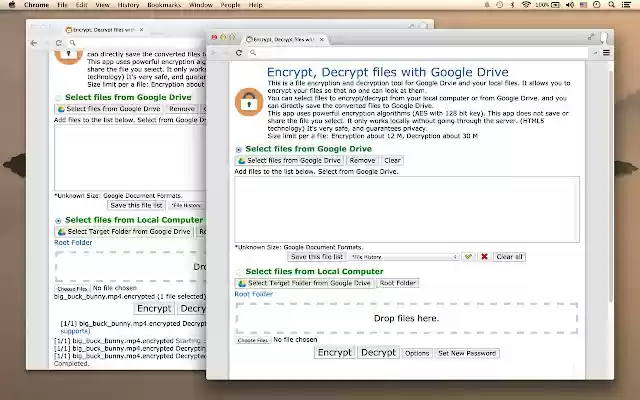Click the fullscreen arrows in the front window

591,36
